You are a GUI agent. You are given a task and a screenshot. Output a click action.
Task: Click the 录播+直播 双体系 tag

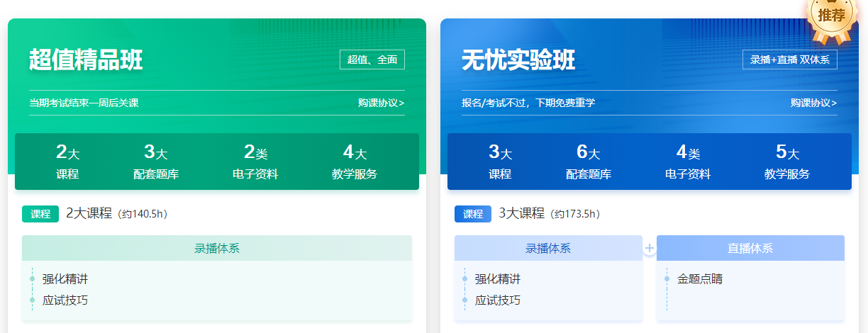789,60
